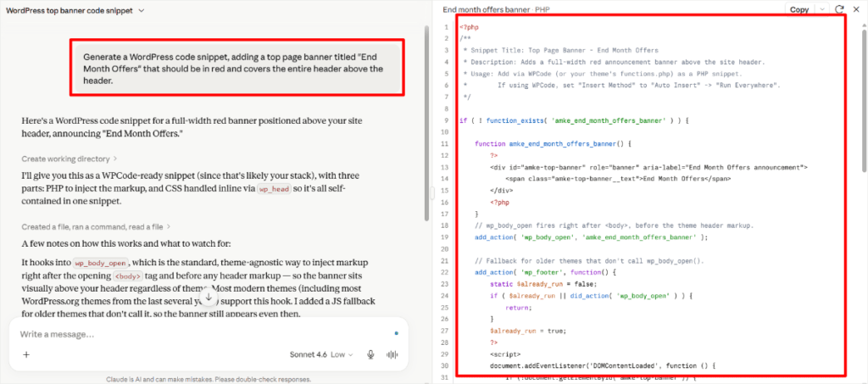Click the refresh icon in code panel
Image resolution: width=868 pixels, height=384 pixels.
click(x=839, y=9)
